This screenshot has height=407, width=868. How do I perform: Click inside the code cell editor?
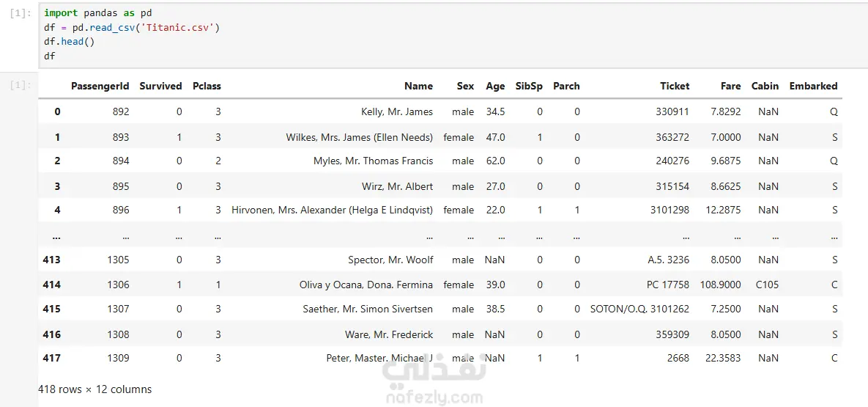(439, 35)
